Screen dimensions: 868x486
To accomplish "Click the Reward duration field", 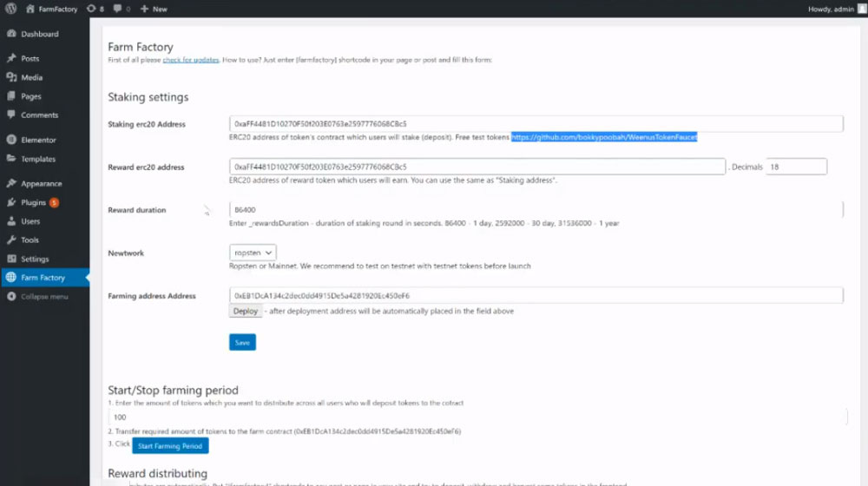I will pyautogui.click(x=536, y=210).
